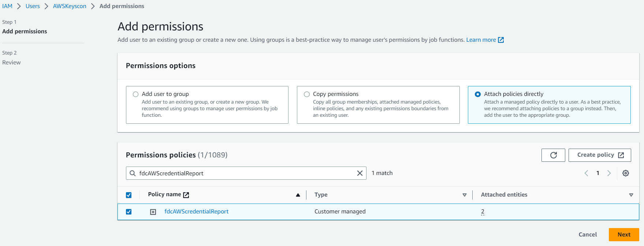Open the Attached entities column sort dropdown
This screenshot has width=644, height=246.
pos(631,195)
